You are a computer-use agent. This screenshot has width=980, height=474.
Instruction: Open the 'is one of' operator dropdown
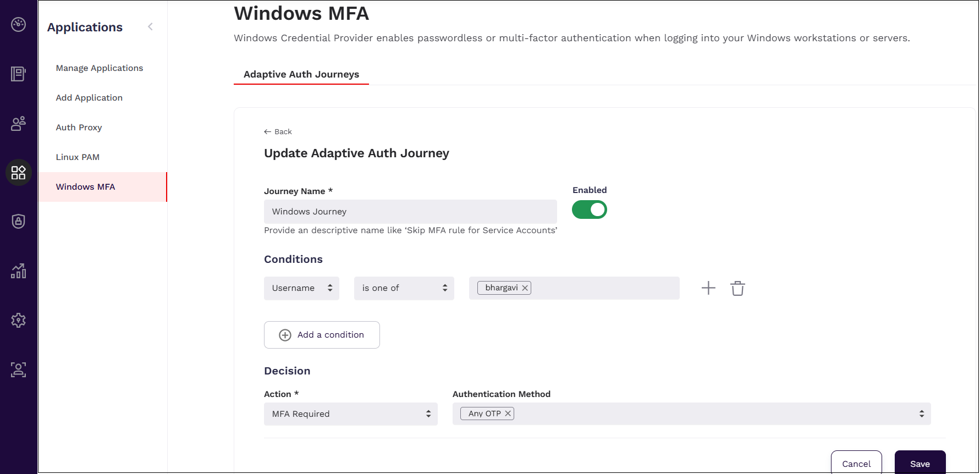coord(404,288)
